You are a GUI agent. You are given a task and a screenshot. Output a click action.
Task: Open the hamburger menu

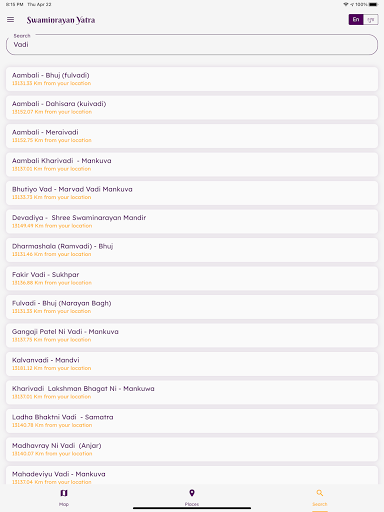(10, 20)
